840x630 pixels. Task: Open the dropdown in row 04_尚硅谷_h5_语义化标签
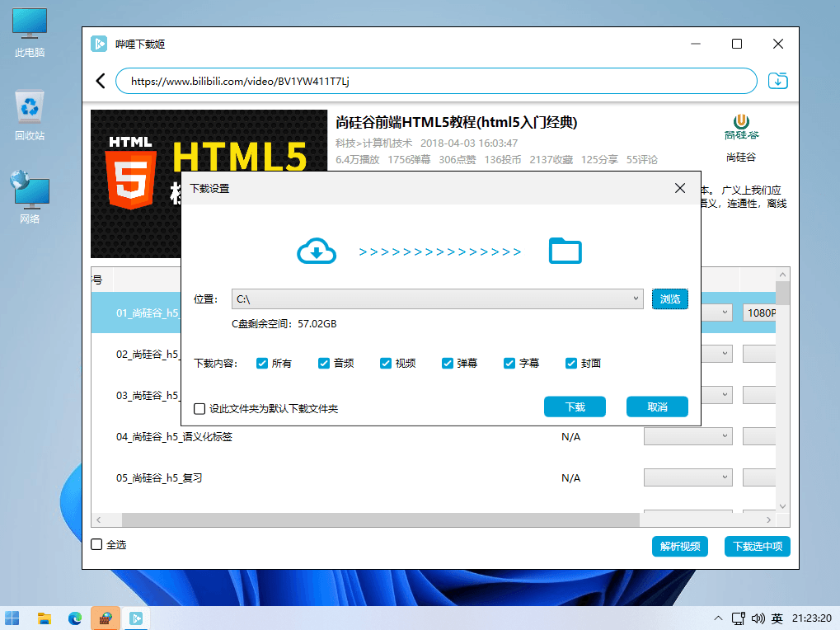pyautogui.click(x=687, y=436)
